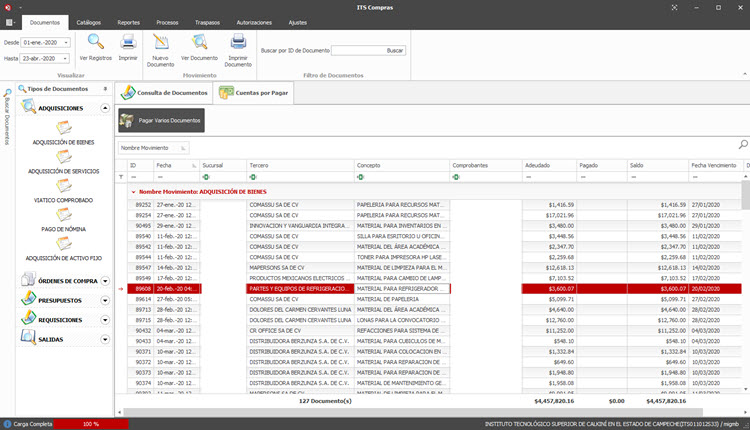Open the Hasta date dropdown
This screenshot has width=750, height=430.
coord(64,59)
